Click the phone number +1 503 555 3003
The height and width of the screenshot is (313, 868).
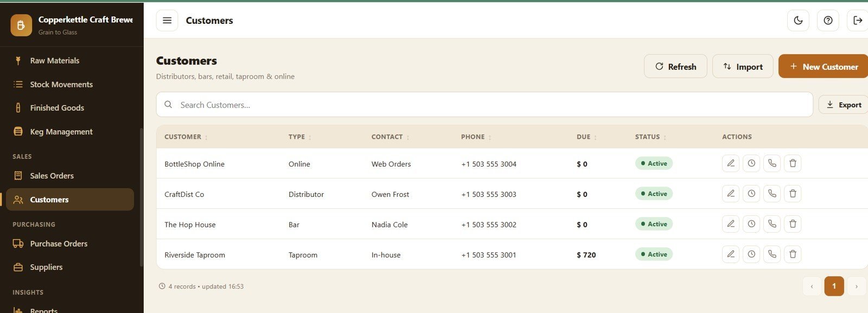[x=489, y=194]
